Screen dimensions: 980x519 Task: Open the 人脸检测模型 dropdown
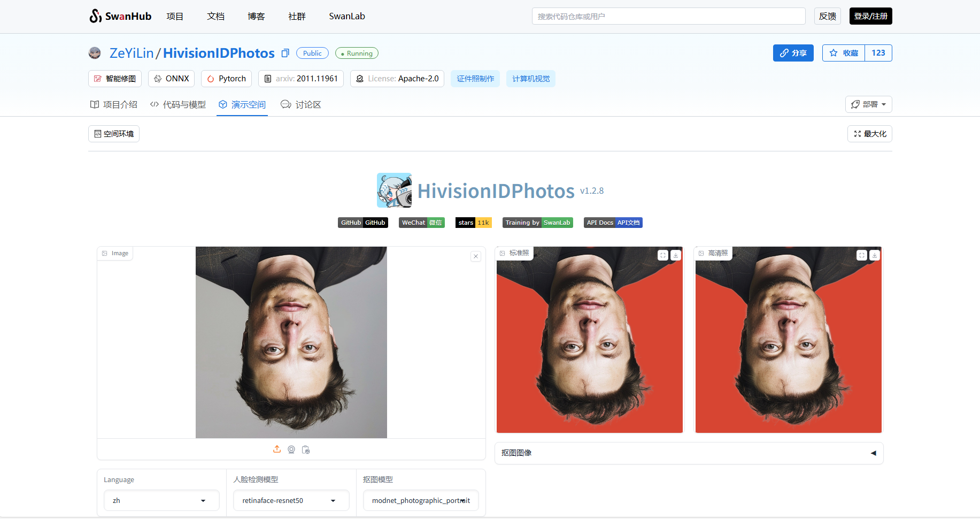coord(291,500)
